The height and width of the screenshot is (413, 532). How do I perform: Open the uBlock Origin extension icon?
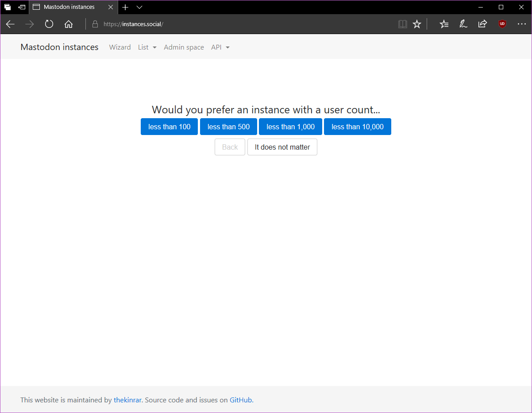(502, 24)
